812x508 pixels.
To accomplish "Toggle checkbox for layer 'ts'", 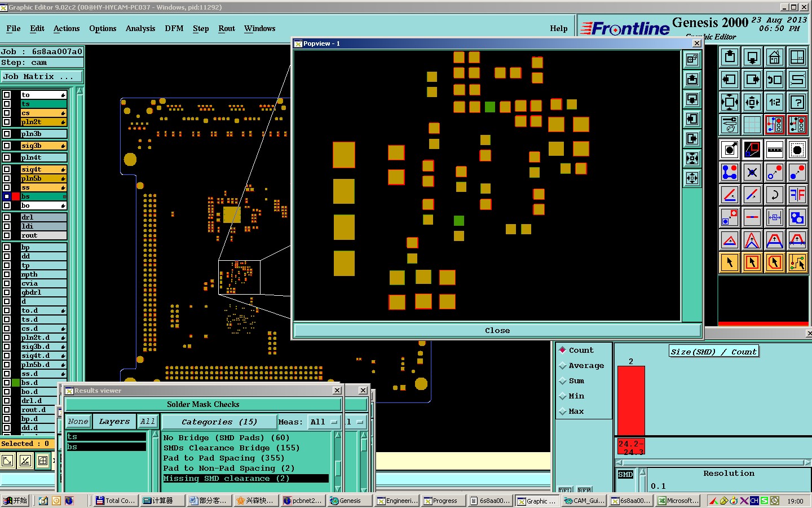I will [7, 104].
